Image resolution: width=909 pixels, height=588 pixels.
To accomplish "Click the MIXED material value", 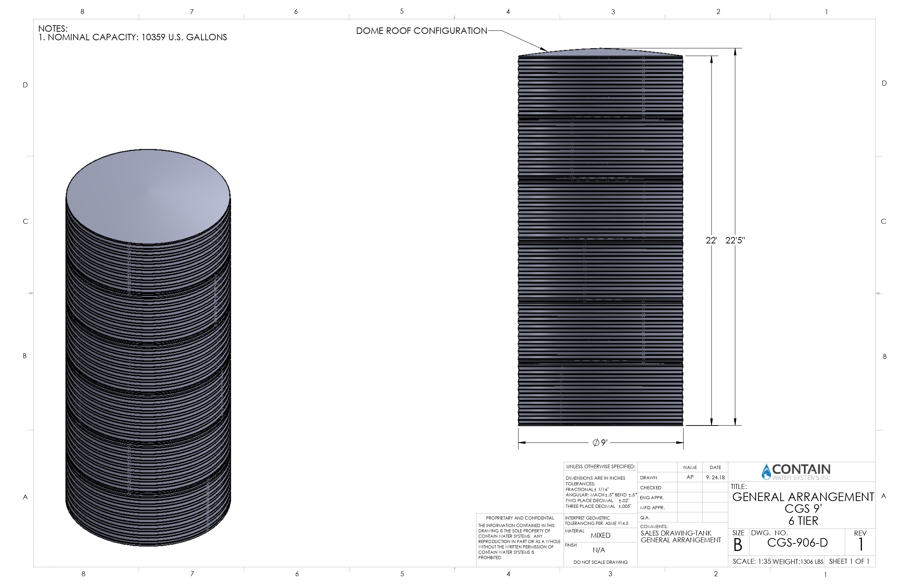I will point(600,535).
